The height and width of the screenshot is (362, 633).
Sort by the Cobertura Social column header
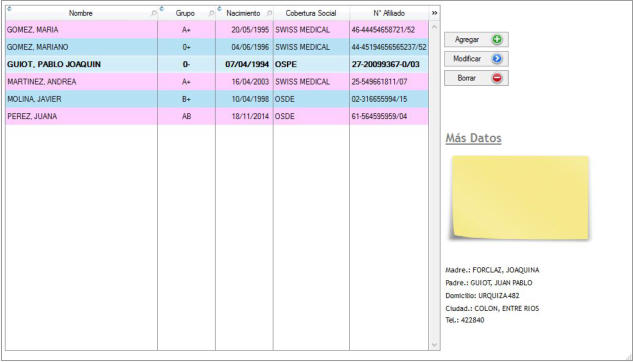click(x=311, y=13)
